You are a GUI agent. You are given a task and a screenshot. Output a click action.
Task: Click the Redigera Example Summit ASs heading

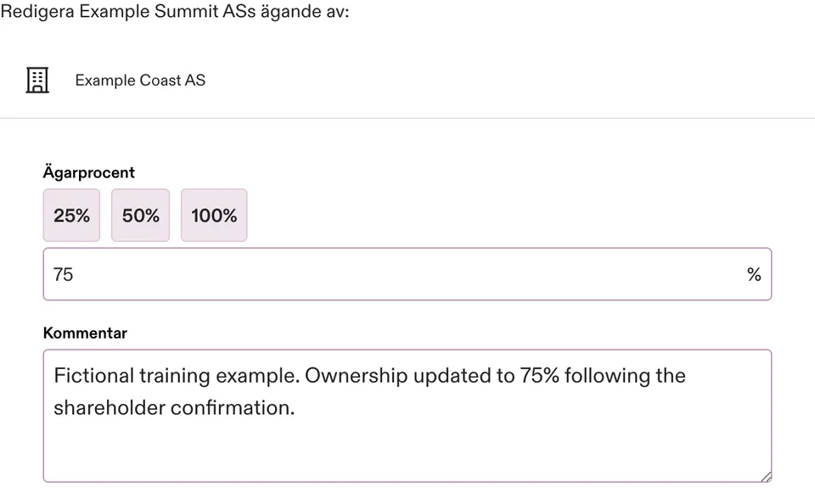point(175,11)
